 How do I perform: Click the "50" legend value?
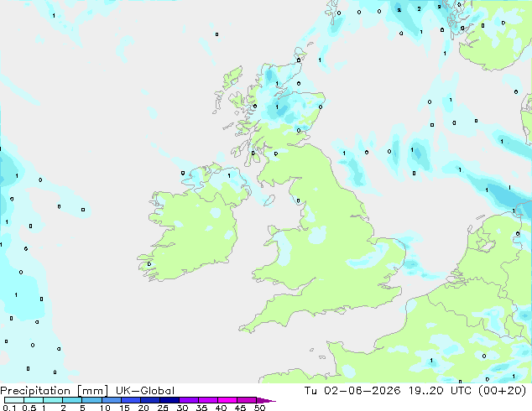coord(259,408)
